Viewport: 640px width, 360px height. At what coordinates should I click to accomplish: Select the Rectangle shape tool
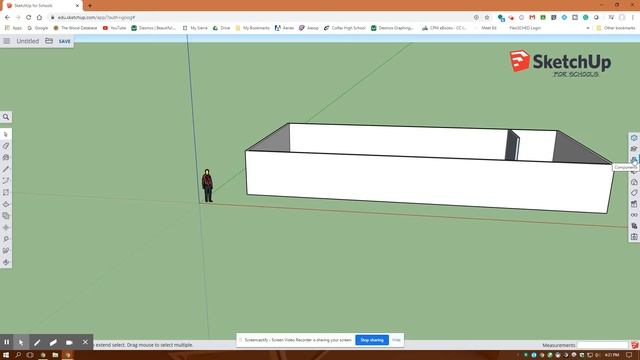point(6,192)
